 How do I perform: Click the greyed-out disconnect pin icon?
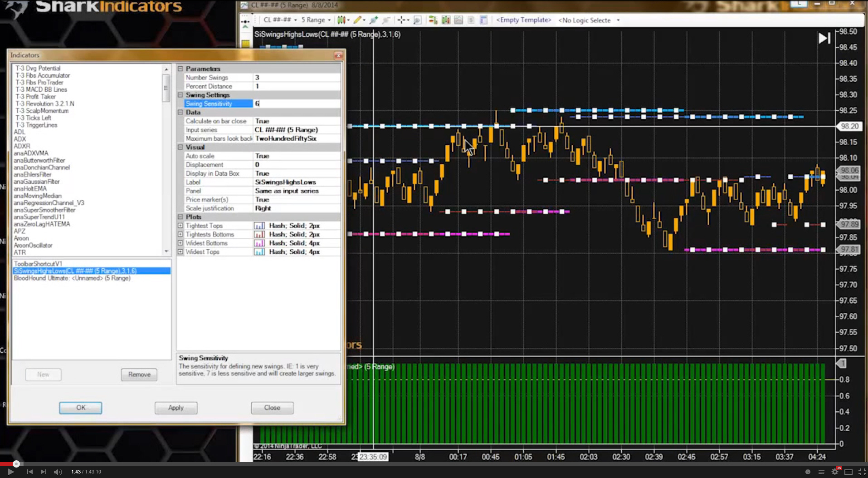386,20
